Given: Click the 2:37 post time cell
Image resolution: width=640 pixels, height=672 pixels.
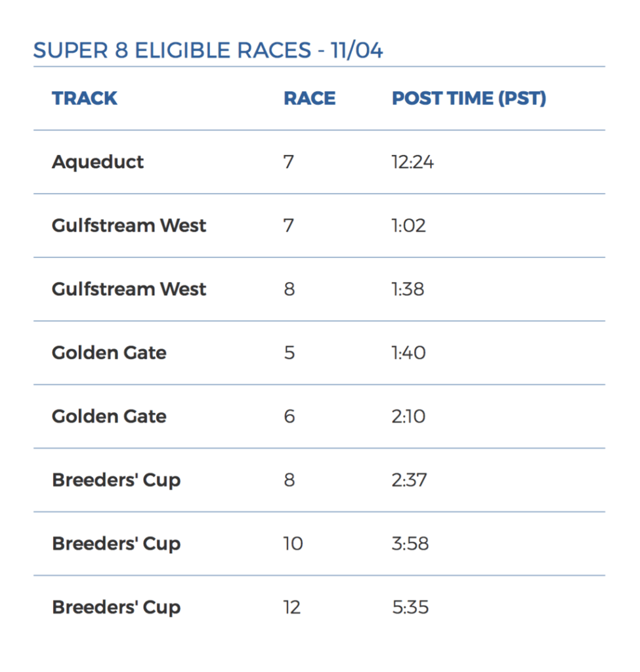Looking at the screenshot, I should coord(409,480).
